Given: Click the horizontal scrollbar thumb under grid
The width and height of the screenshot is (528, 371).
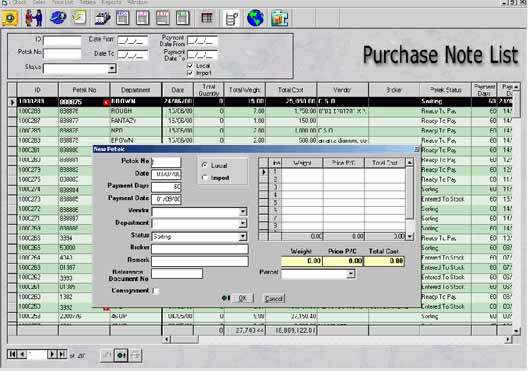Looking at the screenshot, I should point(185,340).
